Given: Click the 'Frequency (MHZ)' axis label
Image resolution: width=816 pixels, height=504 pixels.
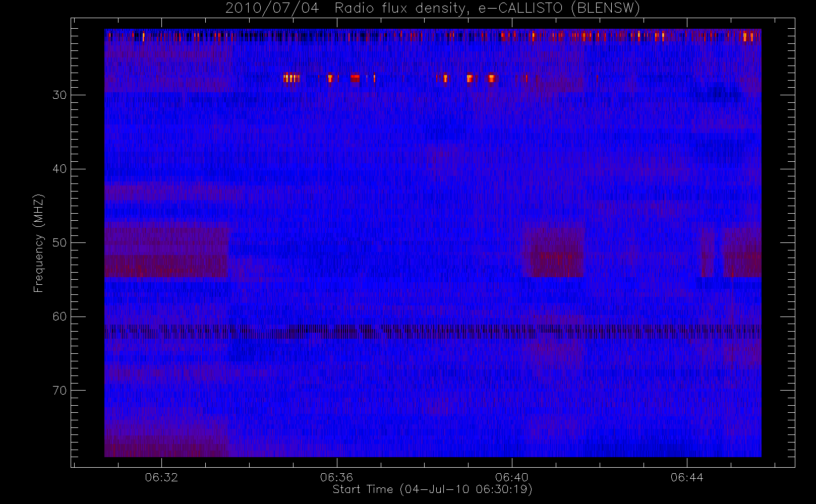Looking at the screenshot, I should [39, 243].
